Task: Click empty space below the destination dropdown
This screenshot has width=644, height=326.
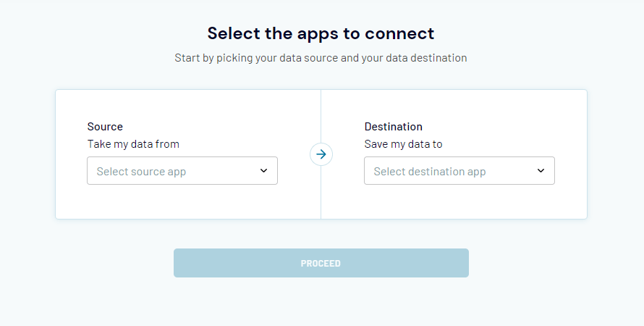Action: pyautogui.click(x=459, y=202)
